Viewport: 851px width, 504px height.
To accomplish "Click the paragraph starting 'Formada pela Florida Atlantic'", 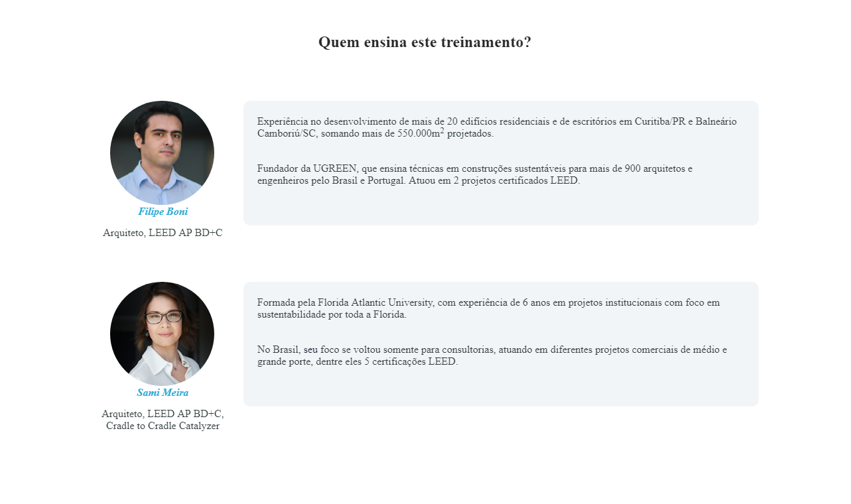I will [x=488, y=308].
